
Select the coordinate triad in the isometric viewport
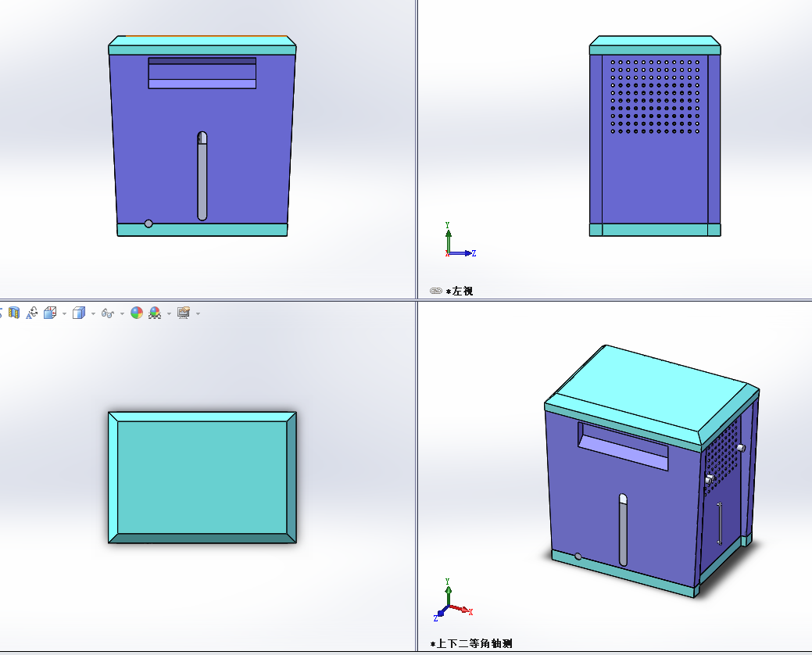[453, 600]
